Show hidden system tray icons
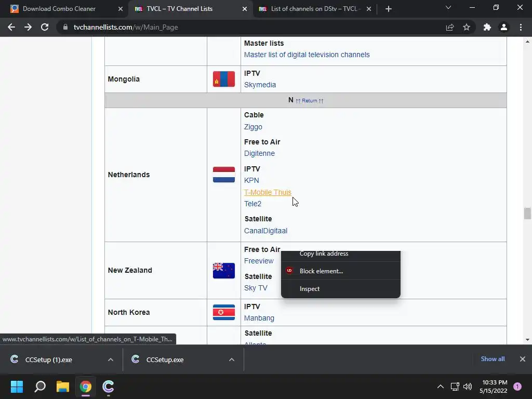532x399 pixels. (x=441, y=387)
